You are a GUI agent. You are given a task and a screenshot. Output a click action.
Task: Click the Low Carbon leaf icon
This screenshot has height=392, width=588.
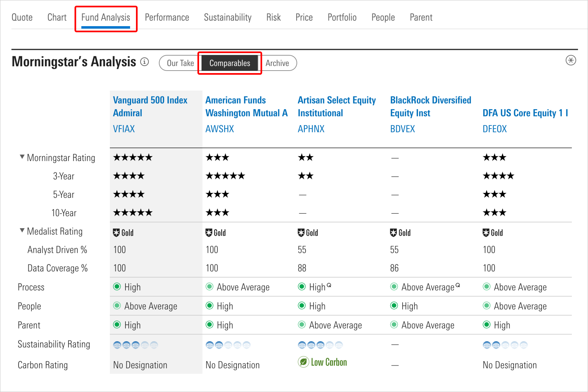[x=303, y=362]
